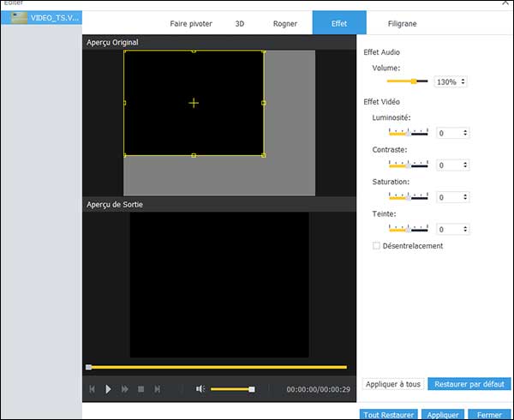Skip to next with the end icon

pyautogui.click(x=158, y=389)
